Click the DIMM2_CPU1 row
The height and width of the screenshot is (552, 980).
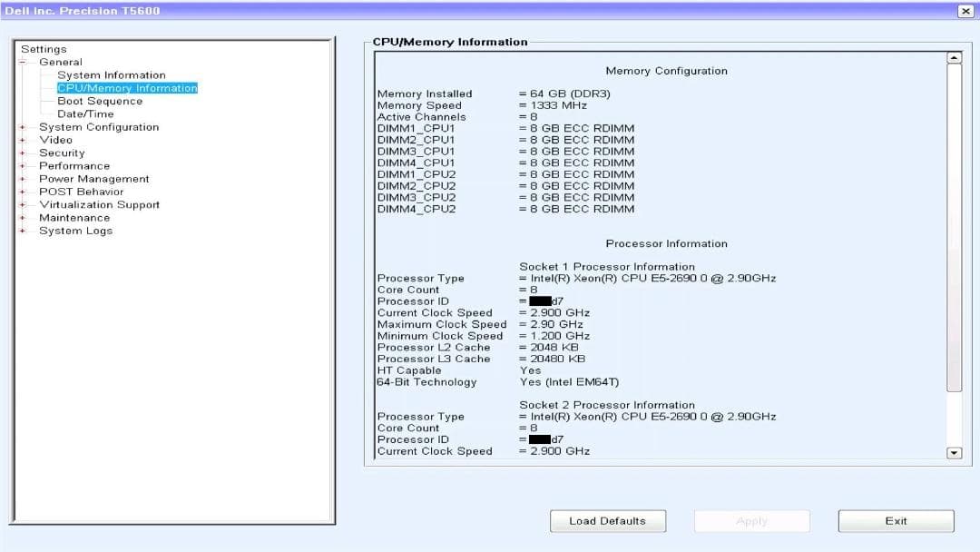[505, 140]
